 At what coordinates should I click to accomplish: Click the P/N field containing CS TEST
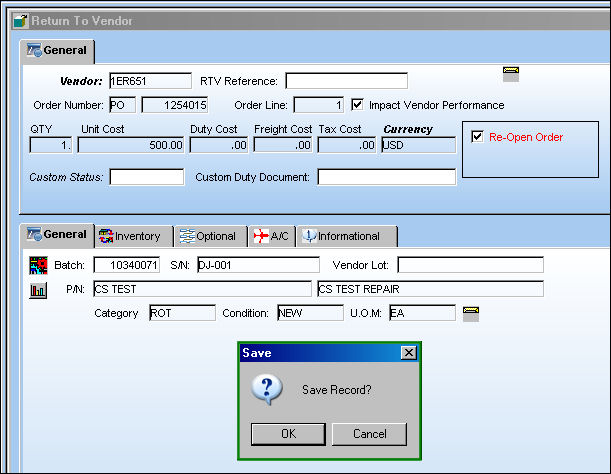tap(203, 289)
